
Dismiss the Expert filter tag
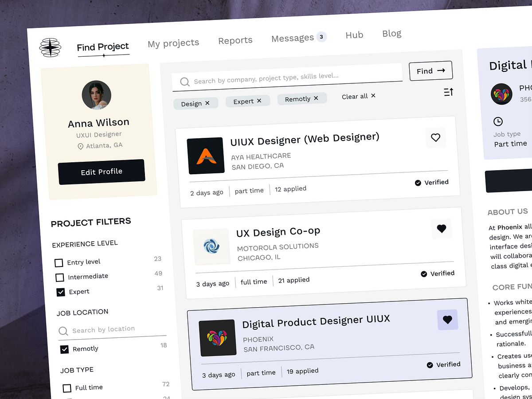[x=259, y=101]
